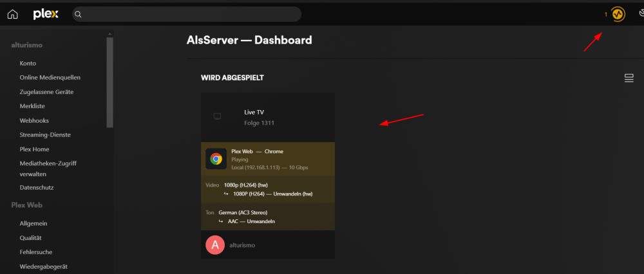Open Konto settings
The width and height of the screenshot is (644, 274).
click(28, 63)
